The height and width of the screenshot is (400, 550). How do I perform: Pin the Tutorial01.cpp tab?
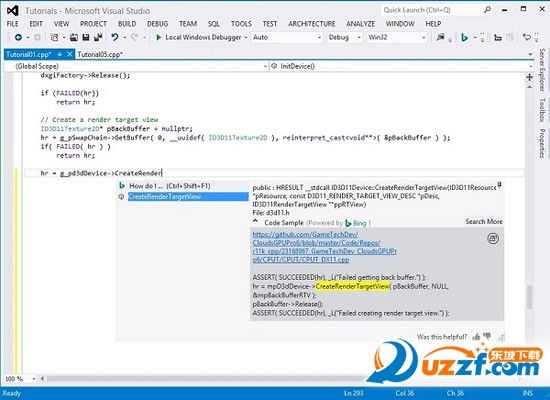(59, 54)
